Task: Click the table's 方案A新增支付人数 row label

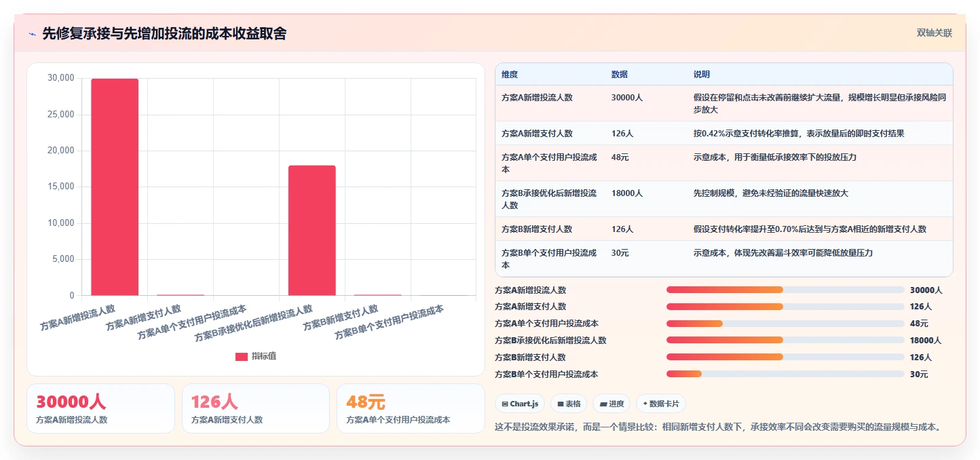Action: [x=537, y=134]
